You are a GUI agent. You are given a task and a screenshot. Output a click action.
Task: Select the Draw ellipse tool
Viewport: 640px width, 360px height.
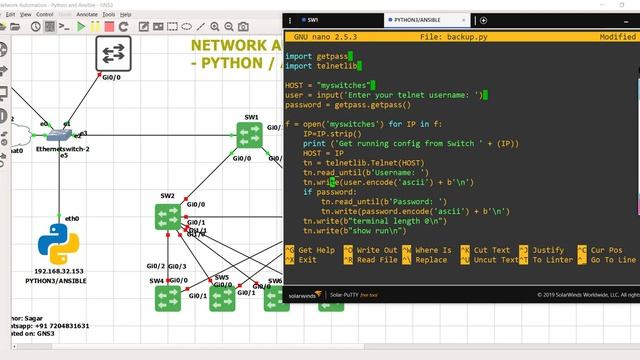pos(187,27)
